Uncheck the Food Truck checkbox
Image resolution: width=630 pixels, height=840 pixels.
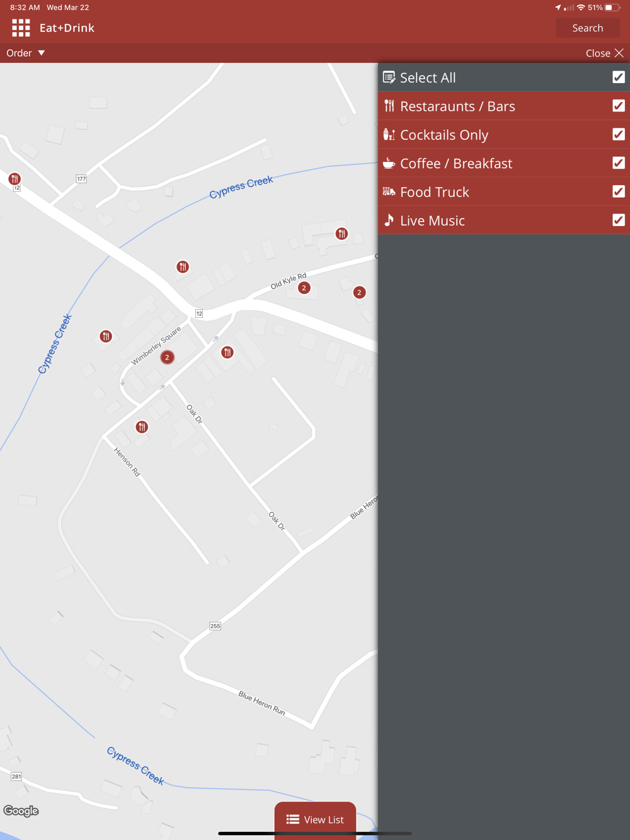click(x=619, y=191)
